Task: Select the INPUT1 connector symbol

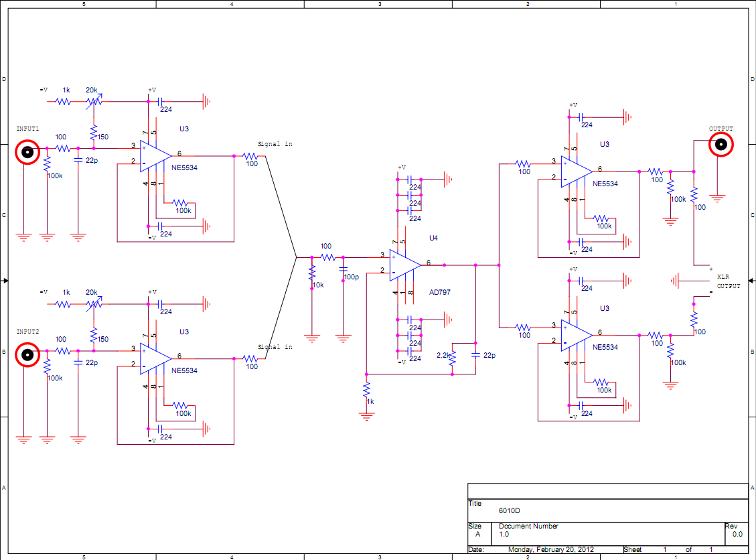Action: pos(27,152)
